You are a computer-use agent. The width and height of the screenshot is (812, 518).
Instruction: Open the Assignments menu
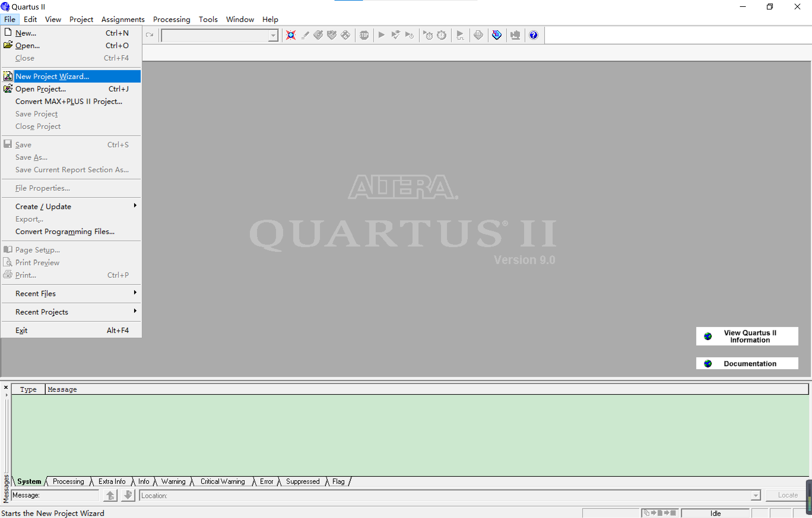pyautogui.click(x=123, y=19)
